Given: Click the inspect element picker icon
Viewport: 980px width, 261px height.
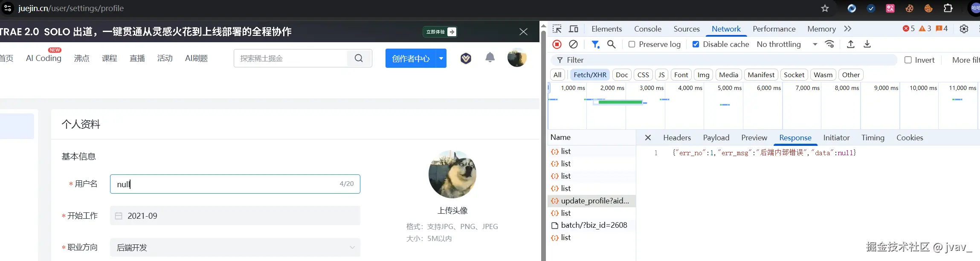Looking at the screenshot, I should 557,29.
